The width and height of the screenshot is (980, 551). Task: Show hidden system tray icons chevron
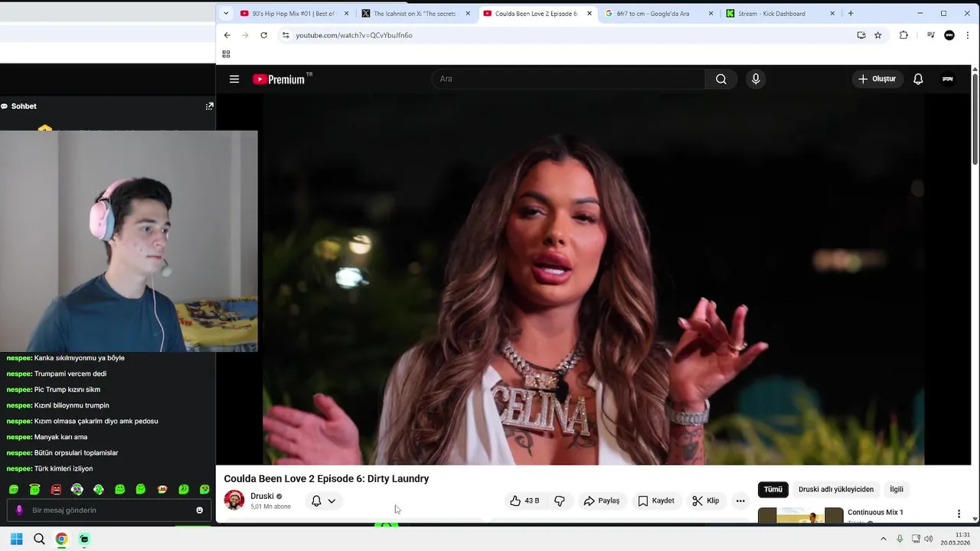884,539
